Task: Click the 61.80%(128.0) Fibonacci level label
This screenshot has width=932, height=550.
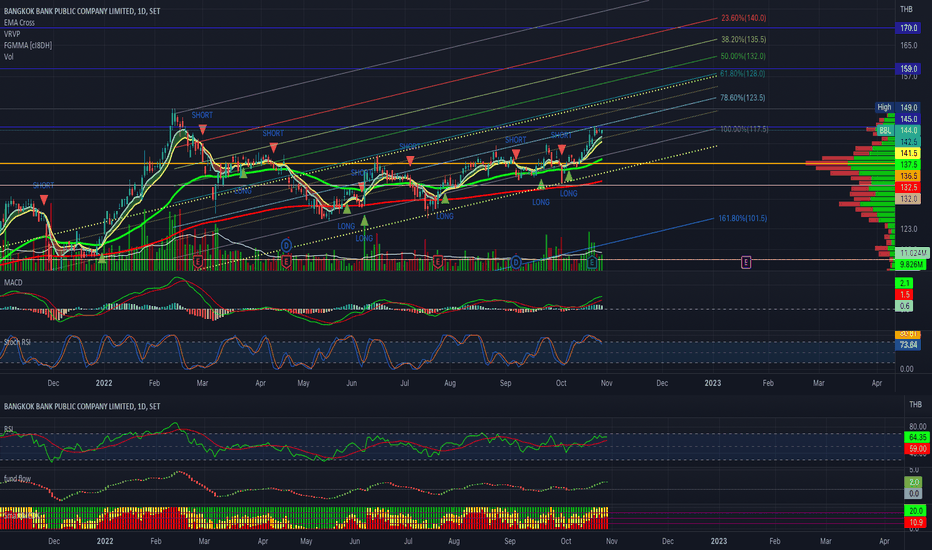Action: point(742,74)
